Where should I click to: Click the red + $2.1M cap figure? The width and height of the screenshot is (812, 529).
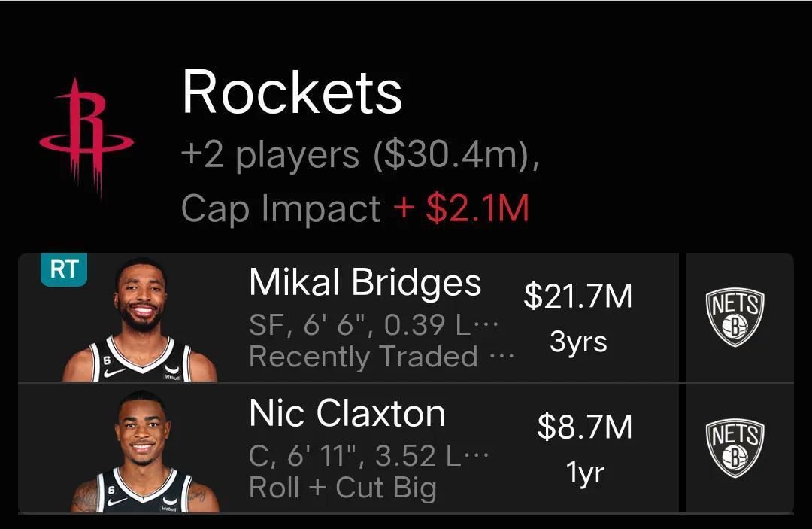click(462, 208)
